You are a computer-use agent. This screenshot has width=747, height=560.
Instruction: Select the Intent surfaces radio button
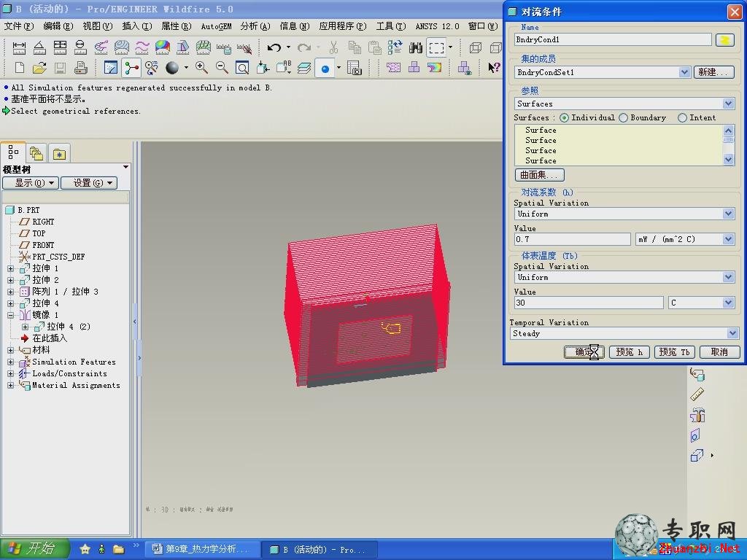tap(682, 117)
